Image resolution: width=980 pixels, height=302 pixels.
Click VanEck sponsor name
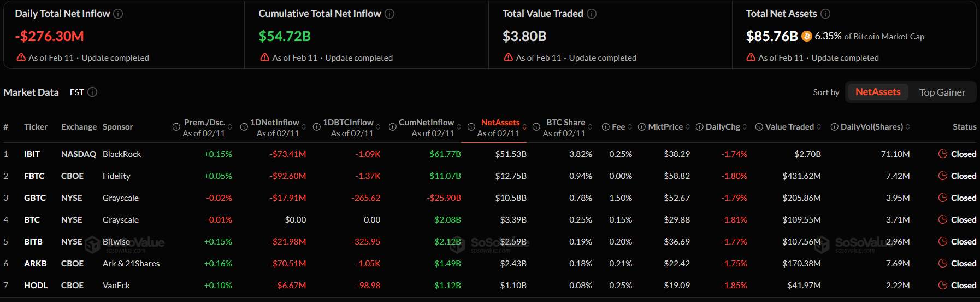point(116,286)
